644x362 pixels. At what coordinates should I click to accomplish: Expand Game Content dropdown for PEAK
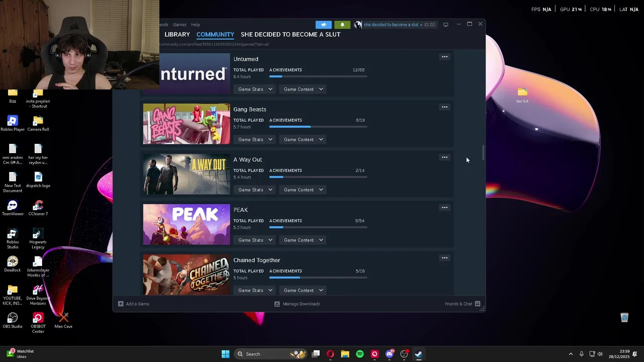coord(303,240)
